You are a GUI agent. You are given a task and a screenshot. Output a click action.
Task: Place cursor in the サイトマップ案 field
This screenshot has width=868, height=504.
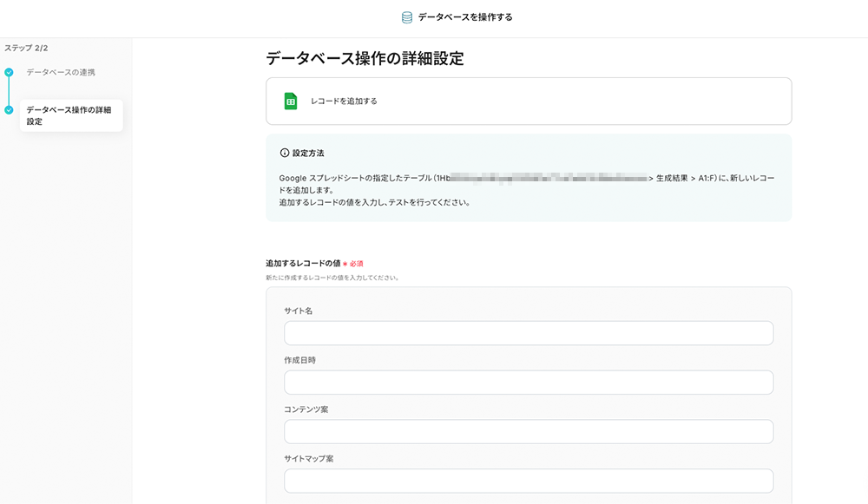[x=528, y=481]
